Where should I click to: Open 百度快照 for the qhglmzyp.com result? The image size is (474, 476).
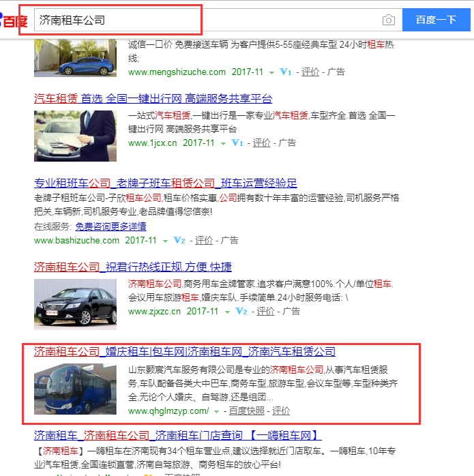[x=246, y=411]
